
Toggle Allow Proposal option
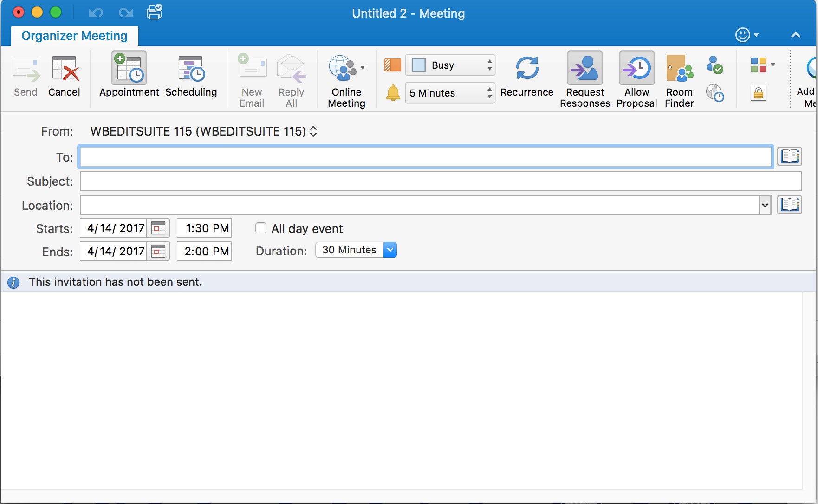click(636, 69)
